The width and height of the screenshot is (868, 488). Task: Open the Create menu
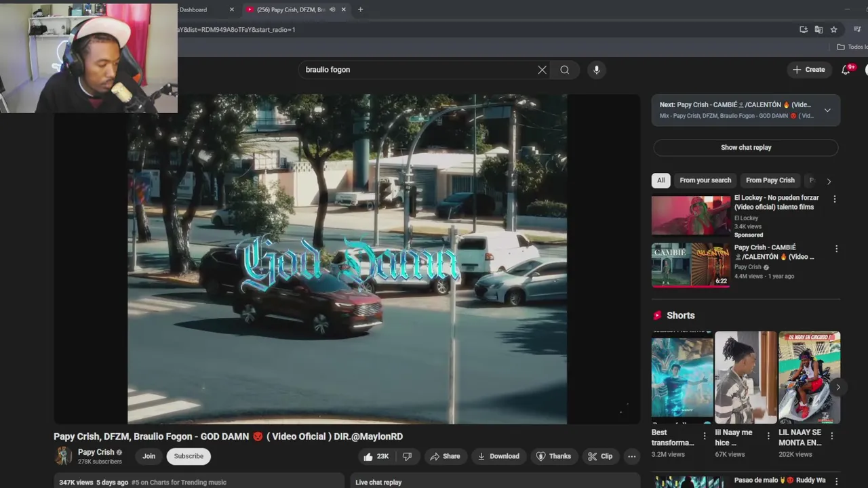point(809,70)
